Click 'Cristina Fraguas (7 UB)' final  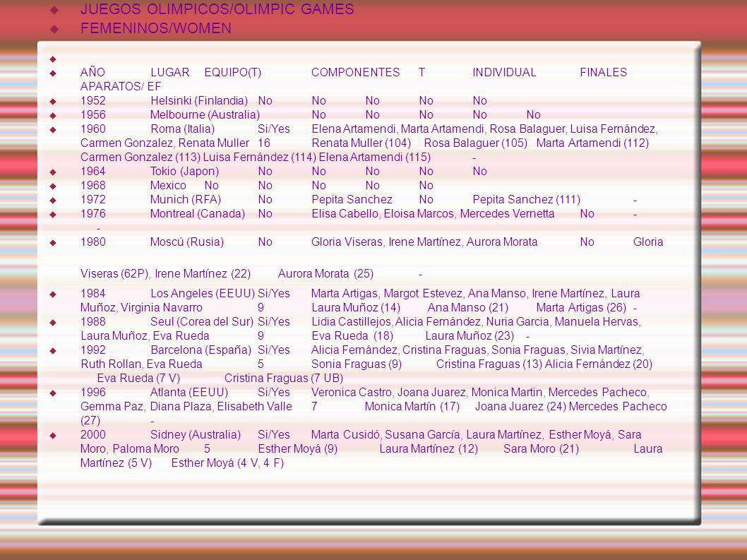pyautogui.click(x=284, y=379)
